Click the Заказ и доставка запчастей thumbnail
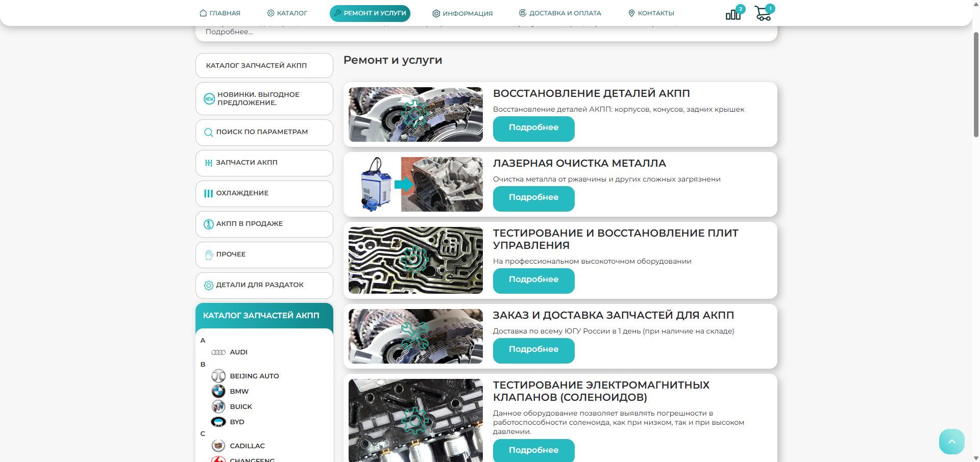 (415, 336)
